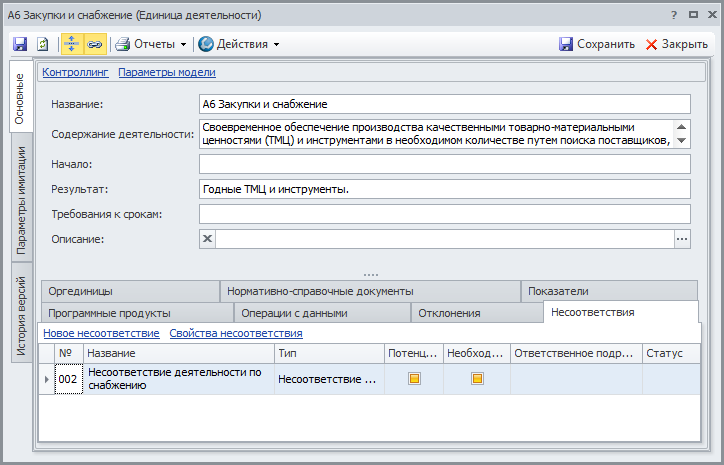The height and width of the screenshot is (465, 724).
Task: Click the blue Действия globe icon
Action: coord(206,44)
